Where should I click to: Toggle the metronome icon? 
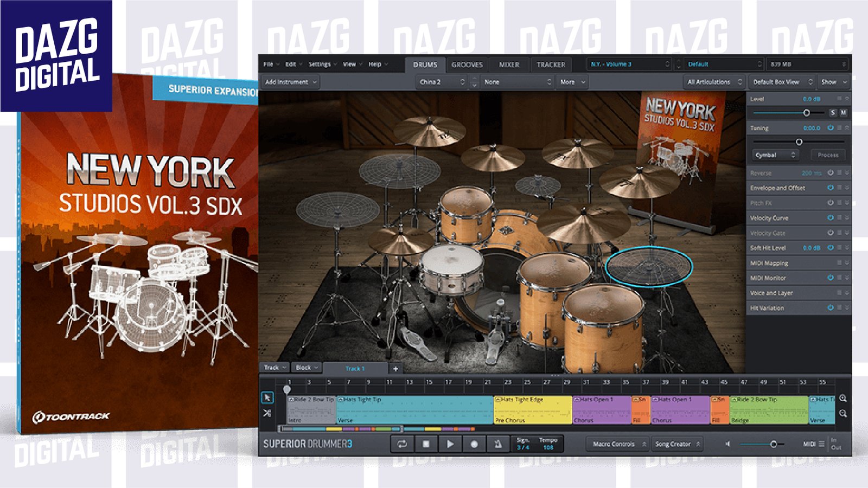click(498, 444)
